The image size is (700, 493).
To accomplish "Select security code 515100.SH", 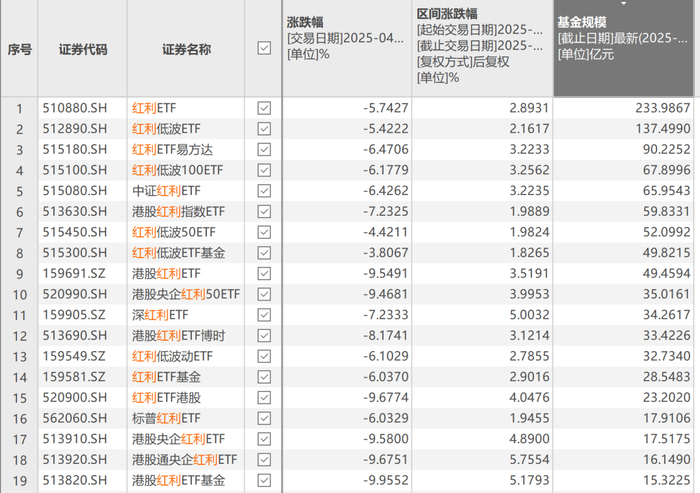I will pyautogui.click(x=75, y=170).
